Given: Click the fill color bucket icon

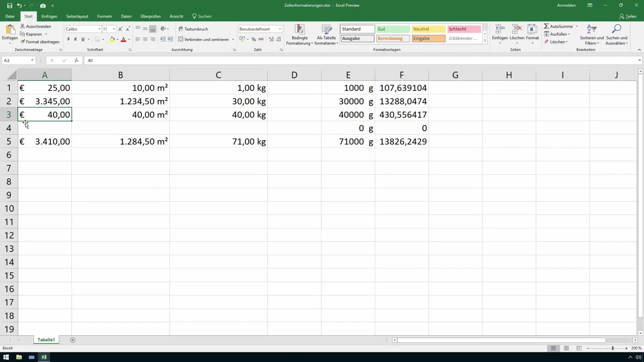Looking at the screenshot, I should (112, 39).
